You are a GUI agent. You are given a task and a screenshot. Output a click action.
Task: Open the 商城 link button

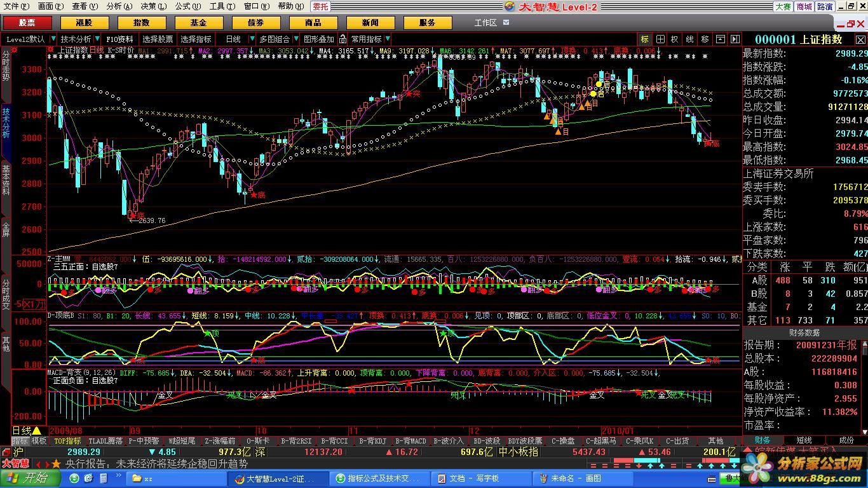pyautogui.click(x=804, y=6)
